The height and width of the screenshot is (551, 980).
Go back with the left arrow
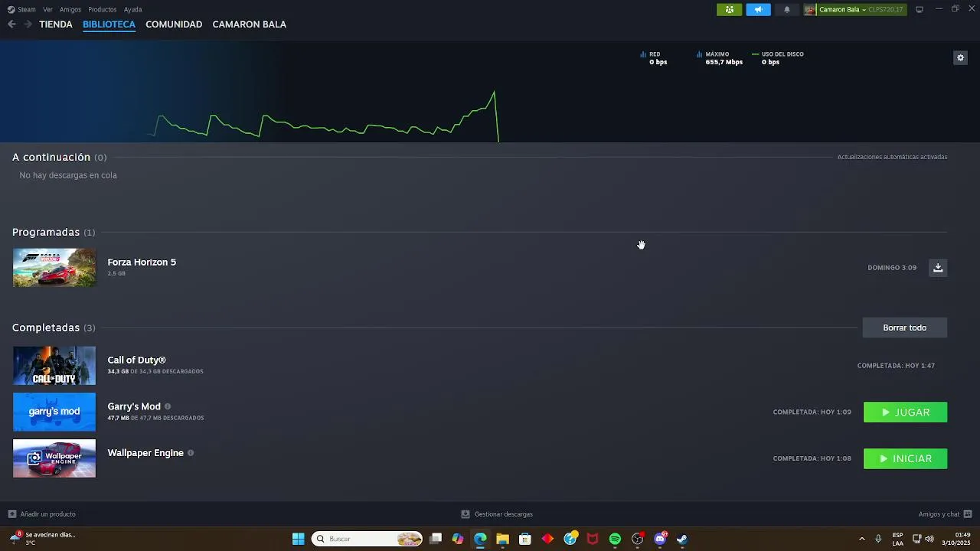[x=11, y=24]
